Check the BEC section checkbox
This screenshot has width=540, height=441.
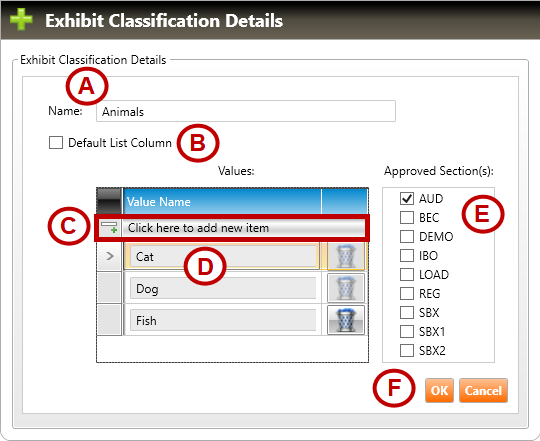tap(407, 218)
